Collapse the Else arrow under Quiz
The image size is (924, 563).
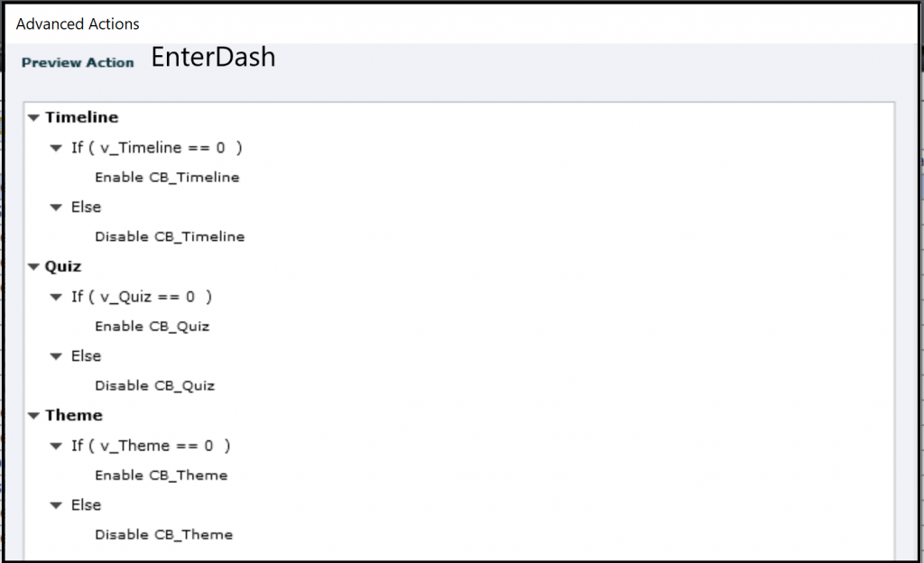point(56,356)
